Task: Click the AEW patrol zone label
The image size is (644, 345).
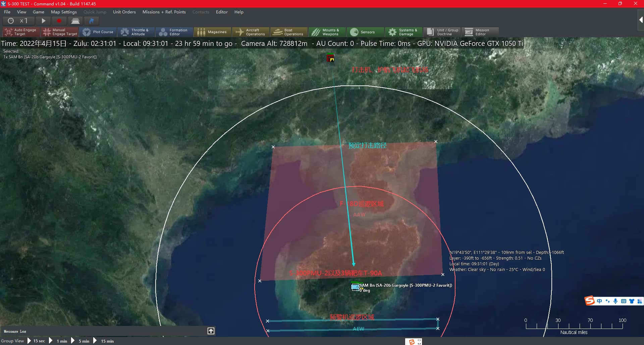Action: pyautogui.click(x=358, y=329)
